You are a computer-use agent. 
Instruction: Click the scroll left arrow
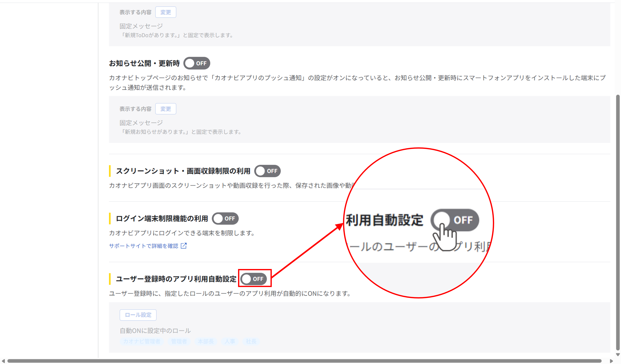3,361
